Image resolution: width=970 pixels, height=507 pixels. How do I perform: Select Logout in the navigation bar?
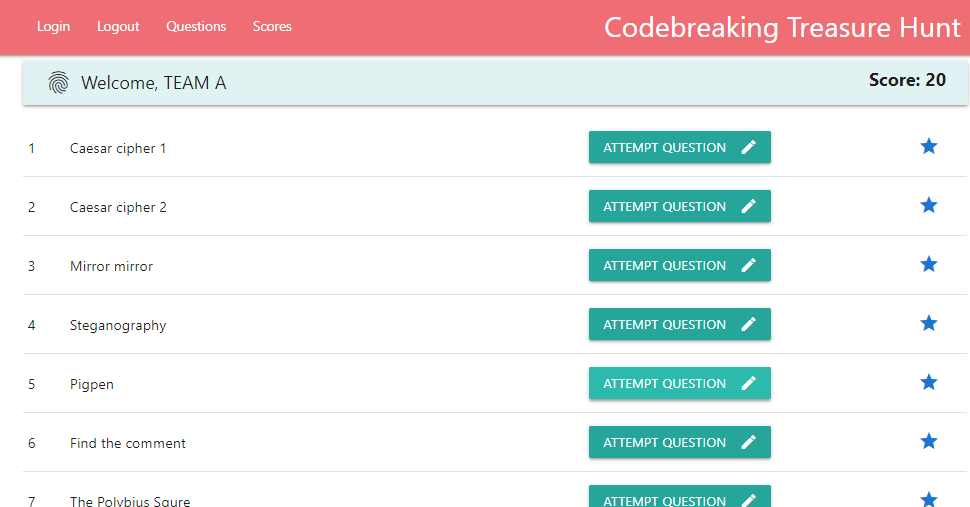coord(118,27)
